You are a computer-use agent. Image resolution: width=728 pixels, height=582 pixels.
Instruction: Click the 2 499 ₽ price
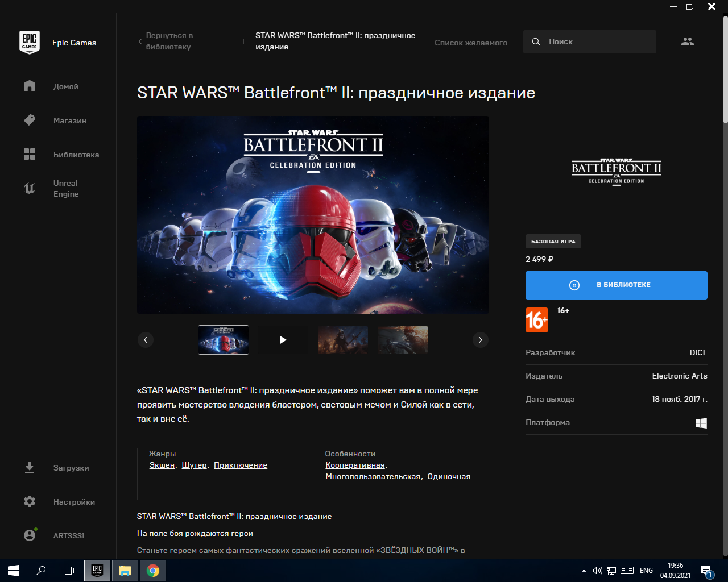point(540,259)
